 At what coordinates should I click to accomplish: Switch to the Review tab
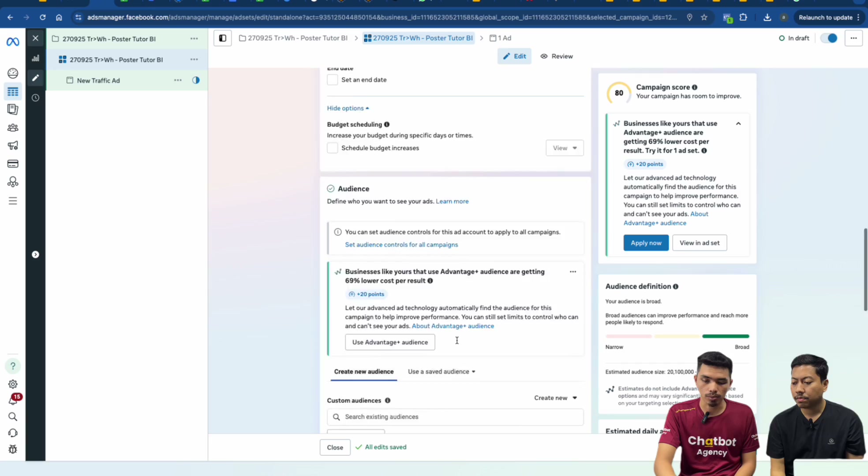pyautogui.click(x=557, y=56)
